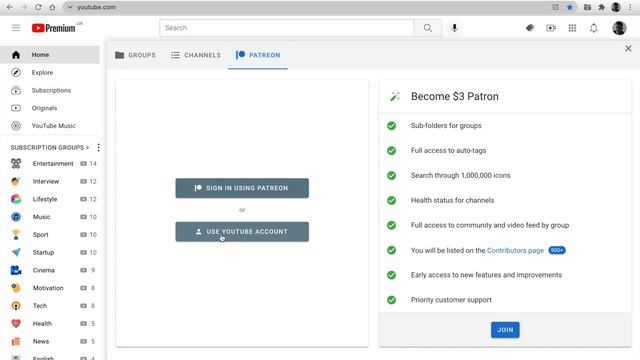Click the Entertainment group icon
The width and height of the screenshot is (640, 360).
(16, 164)
